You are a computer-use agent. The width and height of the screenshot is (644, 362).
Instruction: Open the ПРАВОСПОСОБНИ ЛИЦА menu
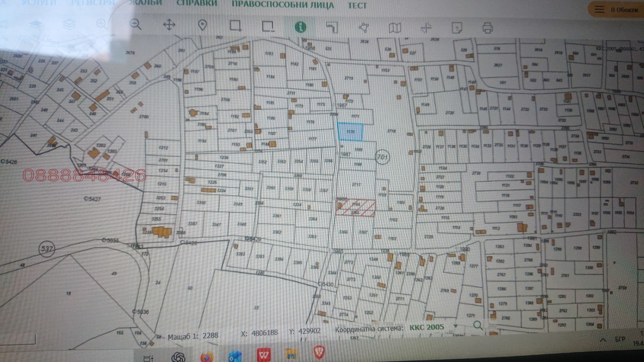tap(283, 5)
